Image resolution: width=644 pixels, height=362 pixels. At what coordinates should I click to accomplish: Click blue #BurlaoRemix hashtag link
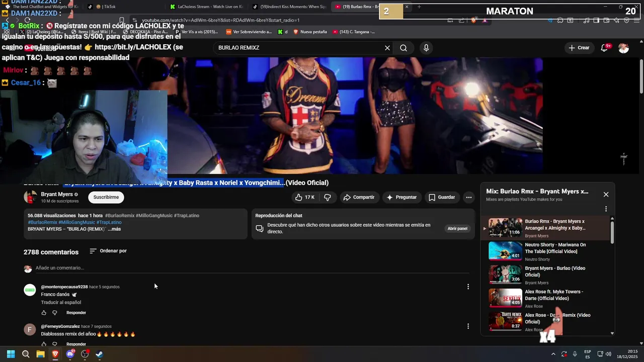coord(42,222)
